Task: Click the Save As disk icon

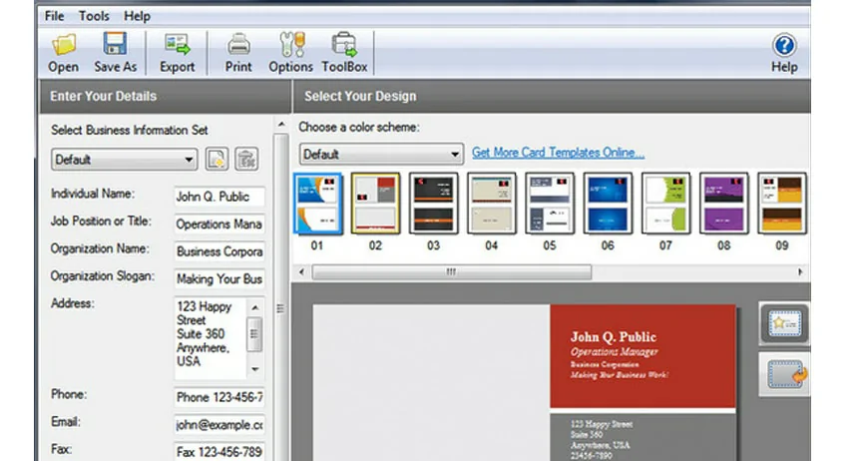Action: (x=115, y=45)
